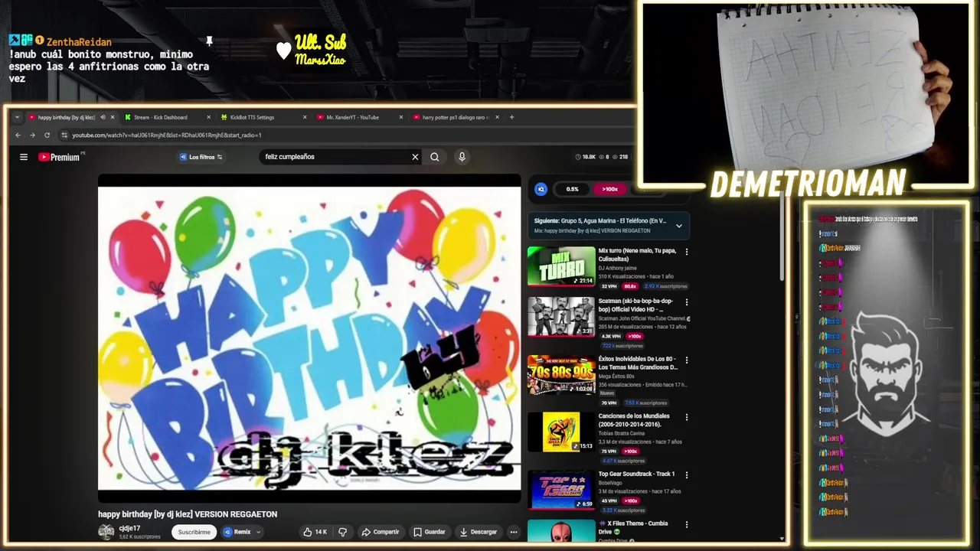
Task: Open options for Top Gear Soundtrack video
Action: click(x=687, y=474)
